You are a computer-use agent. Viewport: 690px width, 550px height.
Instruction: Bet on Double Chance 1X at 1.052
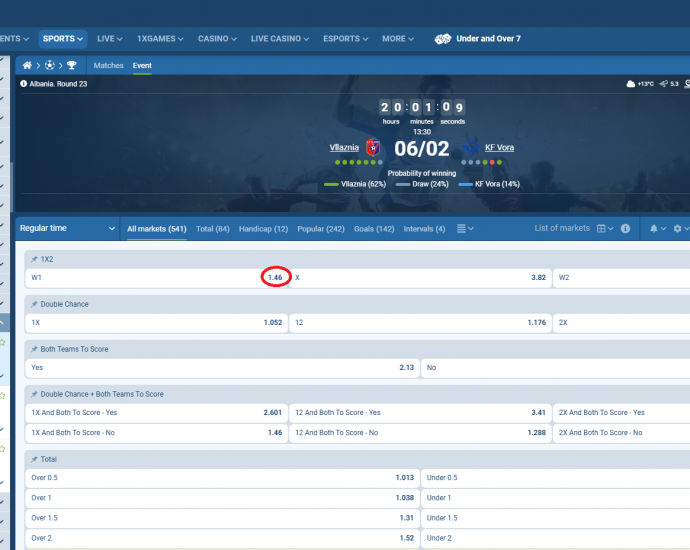click(x=157, y=323)
